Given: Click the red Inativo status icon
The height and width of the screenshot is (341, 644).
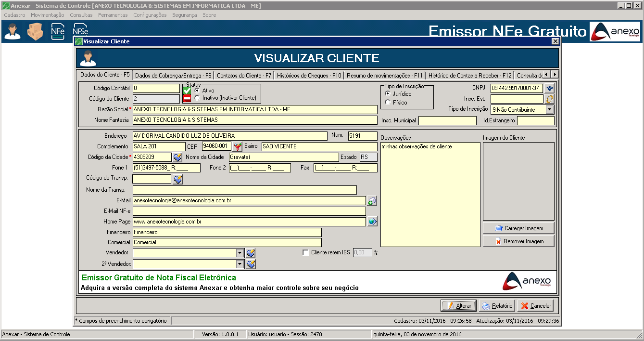Looking at the screenshot, I should (x=187, y=98).
